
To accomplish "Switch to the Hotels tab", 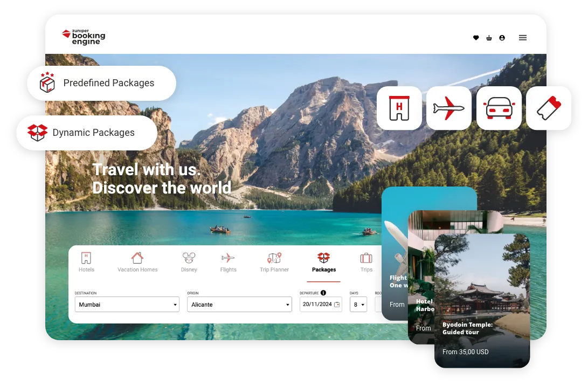I will (86, 262).
